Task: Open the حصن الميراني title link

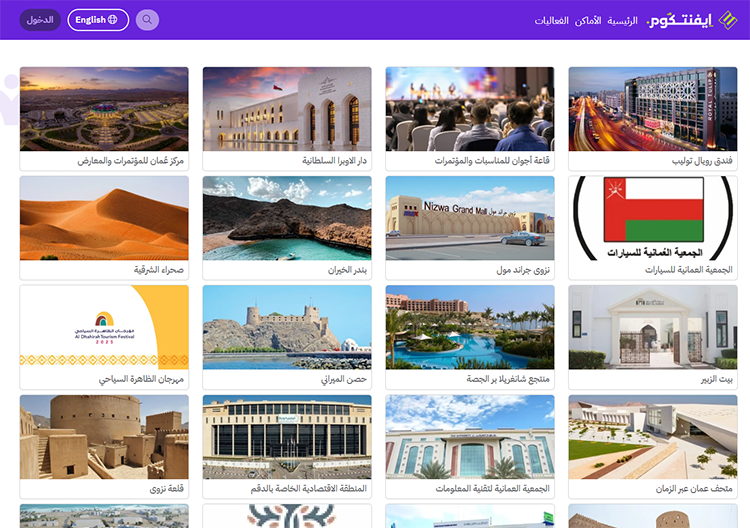Action: point(344,379)
